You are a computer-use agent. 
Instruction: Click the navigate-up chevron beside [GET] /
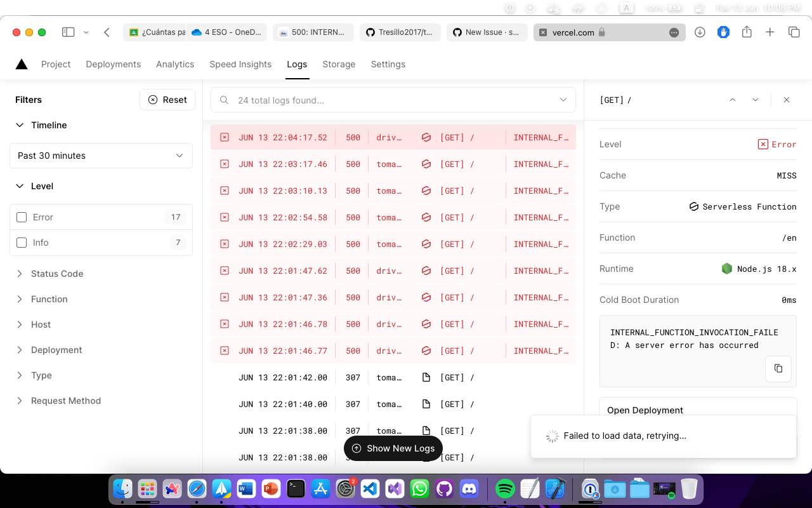pos(733,100)
